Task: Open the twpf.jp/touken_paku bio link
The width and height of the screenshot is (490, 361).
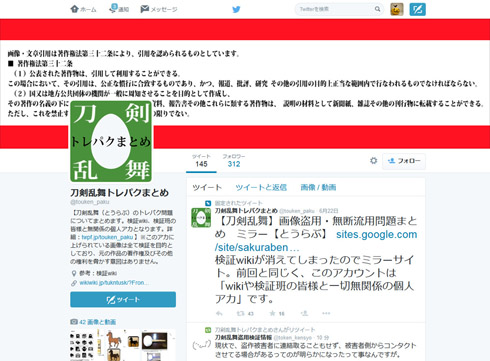Action: pos(107,237)
